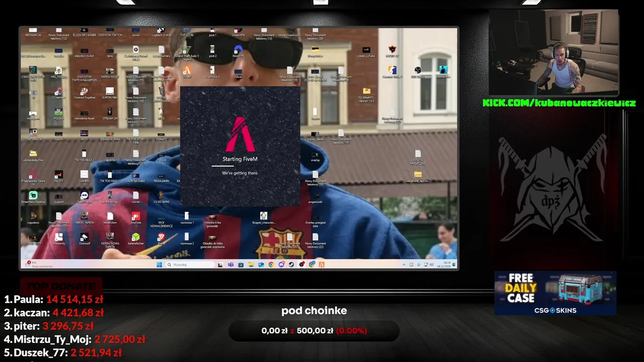Open Steam from the taskbar
The width and height of the screenshot is (644, 362).
click(x=291, y=264)
